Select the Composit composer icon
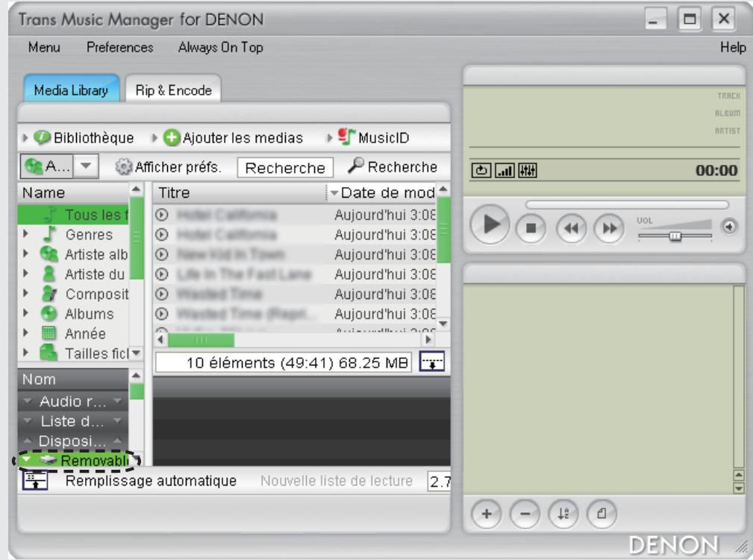This screenshot has height=560, width=753. coord(49,294)
